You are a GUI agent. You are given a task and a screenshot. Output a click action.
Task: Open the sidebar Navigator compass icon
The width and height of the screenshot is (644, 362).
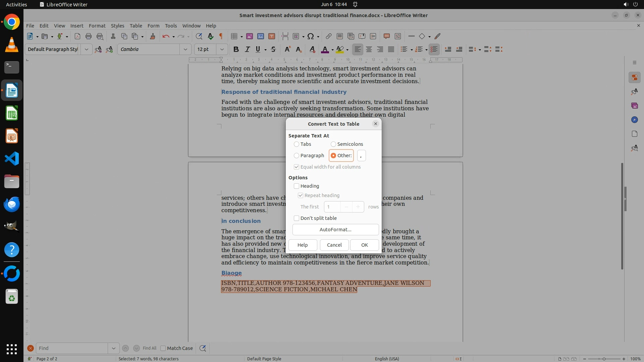tap(634, 120)
